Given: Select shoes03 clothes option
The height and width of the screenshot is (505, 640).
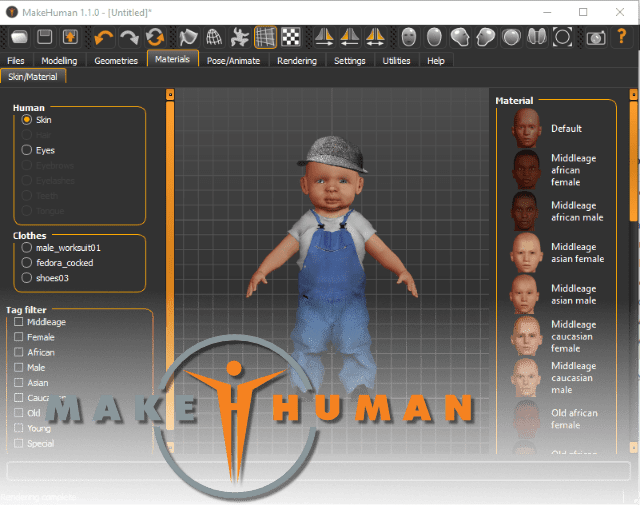Looking at the screenshot, I should [27, 278].
